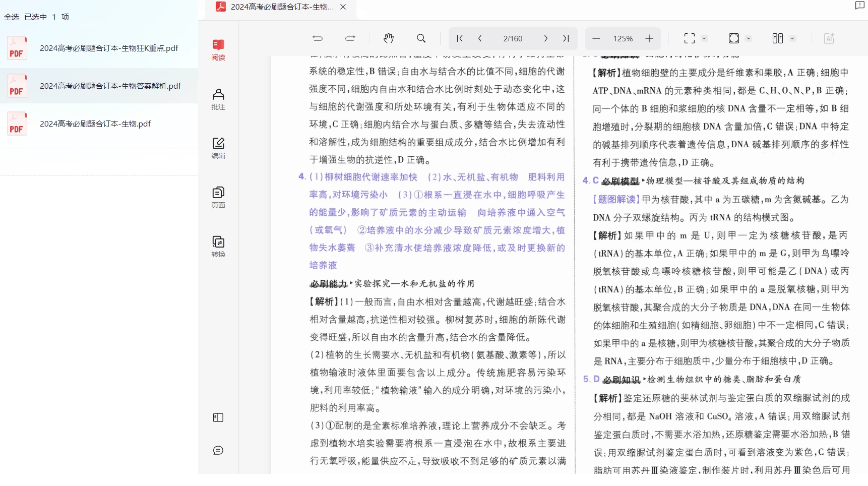Click the 125% zoom level field
The image size is (868, 486).
click(x=623, y=38)
